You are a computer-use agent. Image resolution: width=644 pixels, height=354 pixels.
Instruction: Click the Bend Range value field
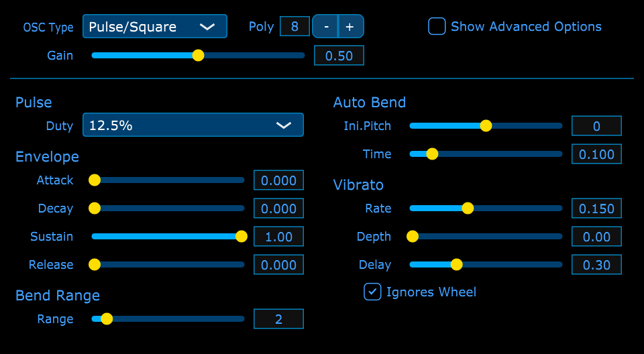pyautogui.click(x=278, y=318)
